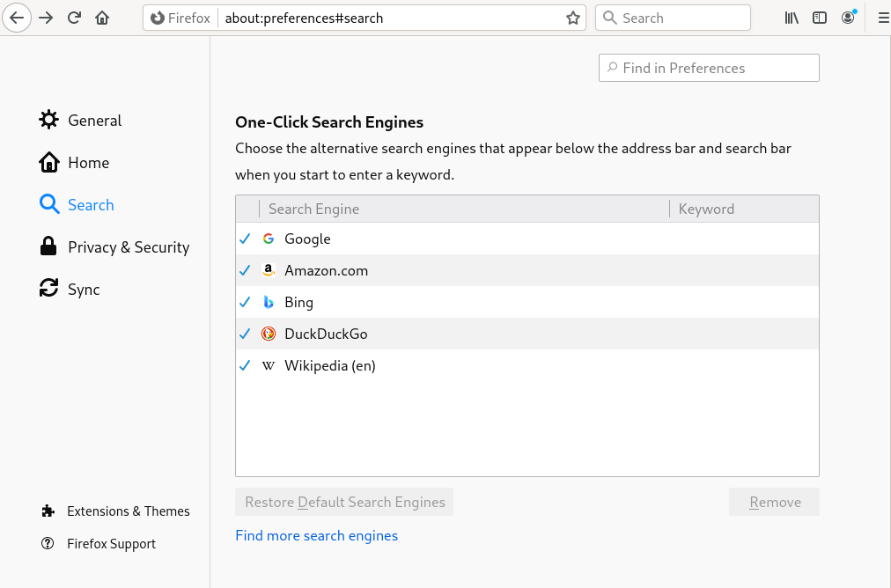Open the Firefox account profile icon

(848, 18)
